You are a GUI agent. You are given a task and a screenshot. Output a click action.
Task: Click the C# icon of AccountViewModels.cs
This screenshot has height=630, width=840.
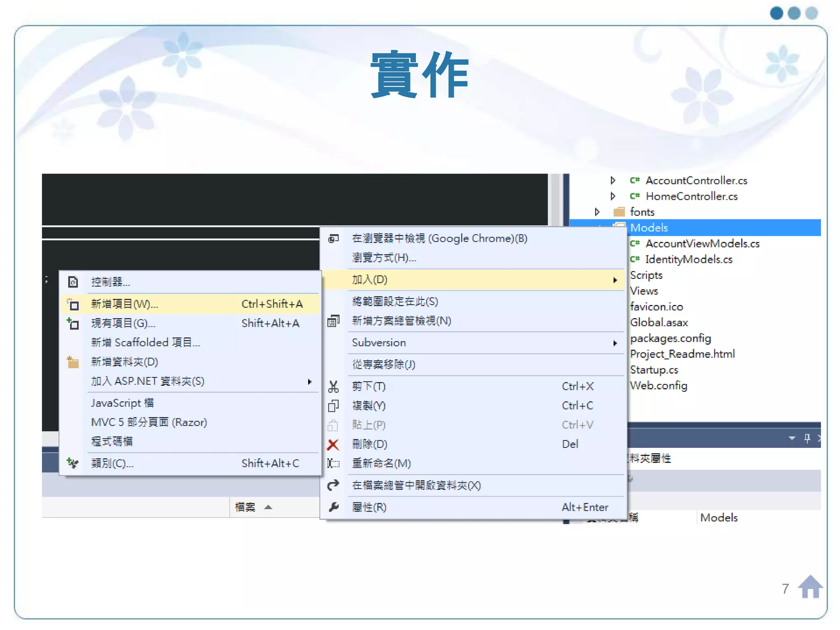coord(635,243)
